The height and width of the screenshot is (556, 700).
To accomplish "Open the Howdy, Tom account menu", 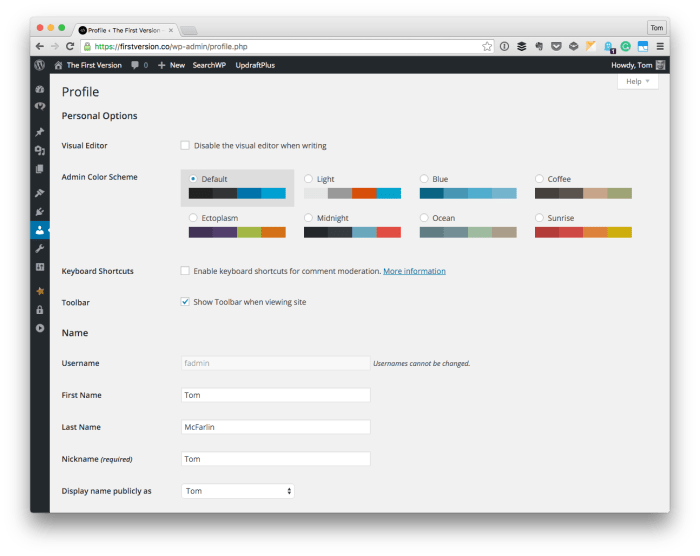I will click(638, 65).
